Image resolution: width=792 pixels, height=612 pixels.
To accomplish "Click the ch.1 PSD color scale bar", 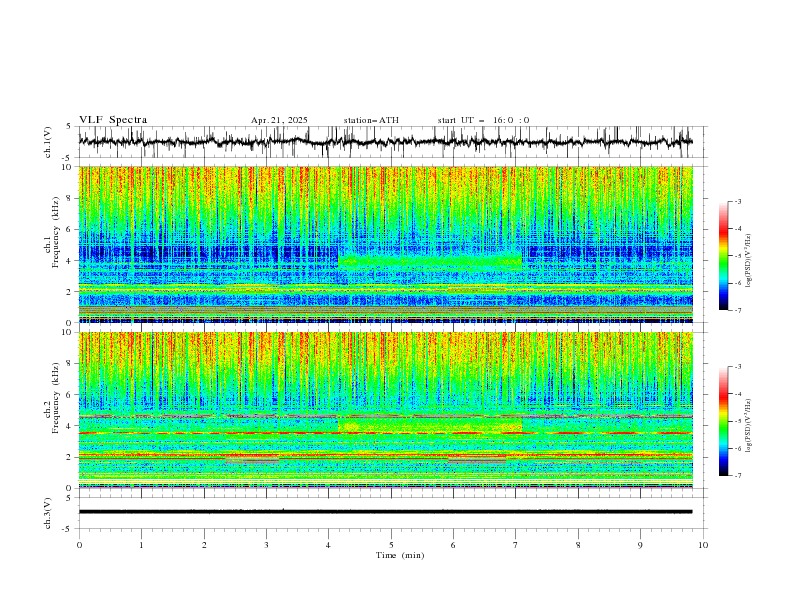I will tap(723, 256).
